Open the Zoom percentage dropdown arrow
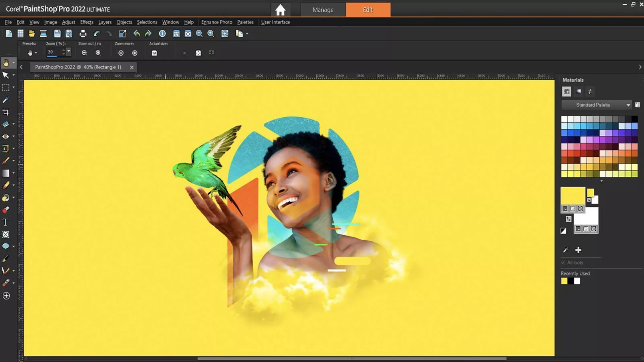This screenshot has height=362, width=644. [x=69, y=52]
